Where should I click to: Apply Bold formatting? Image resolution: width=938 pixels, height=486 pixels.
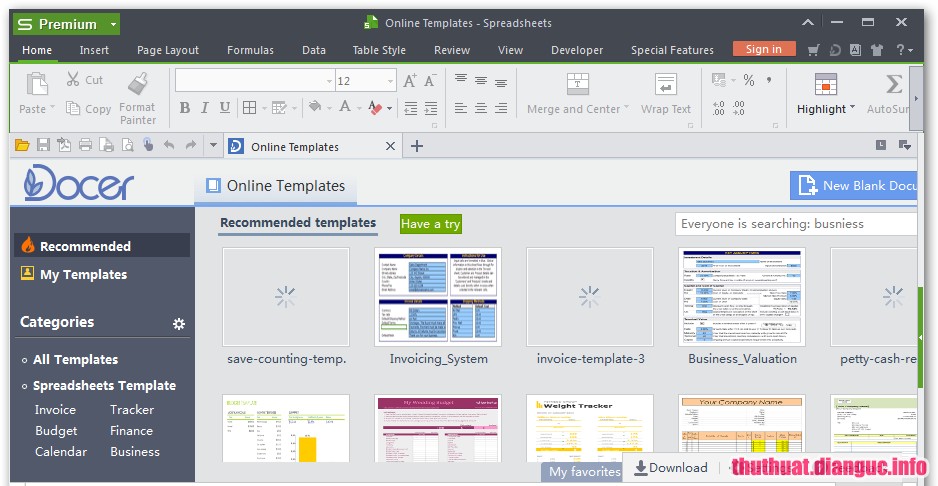[x=185, y=108]
